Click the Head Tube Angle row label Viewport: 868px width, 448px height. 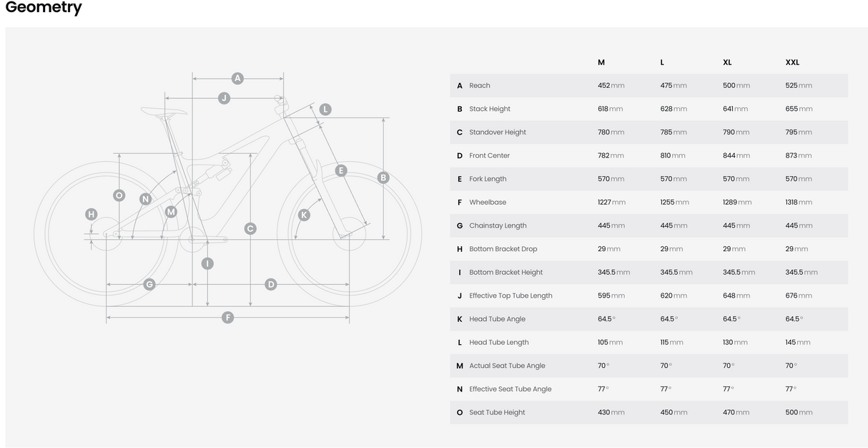497,319
